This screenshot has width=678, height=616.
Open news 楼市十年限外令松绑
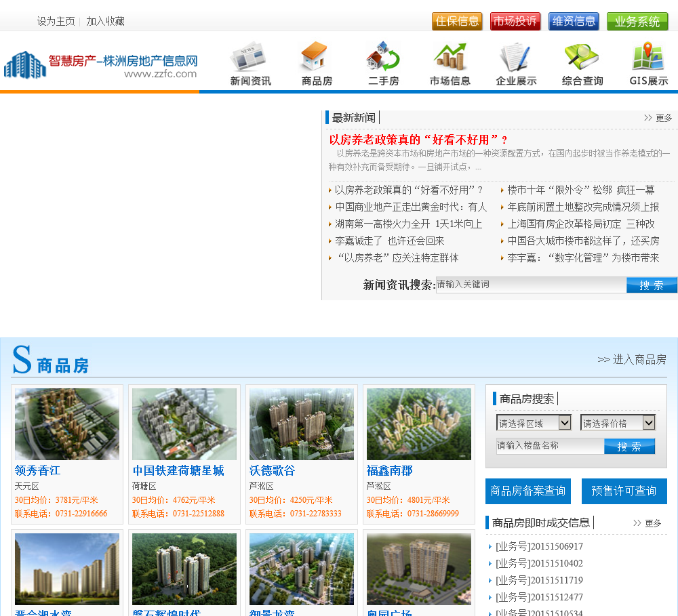[x=581, y=190]
